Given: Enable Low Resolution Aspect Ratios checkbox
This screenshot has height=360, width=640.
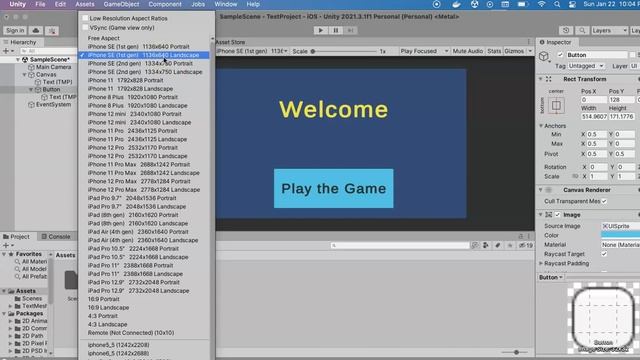Looking at the screenshot, I should tap(85, 18).
